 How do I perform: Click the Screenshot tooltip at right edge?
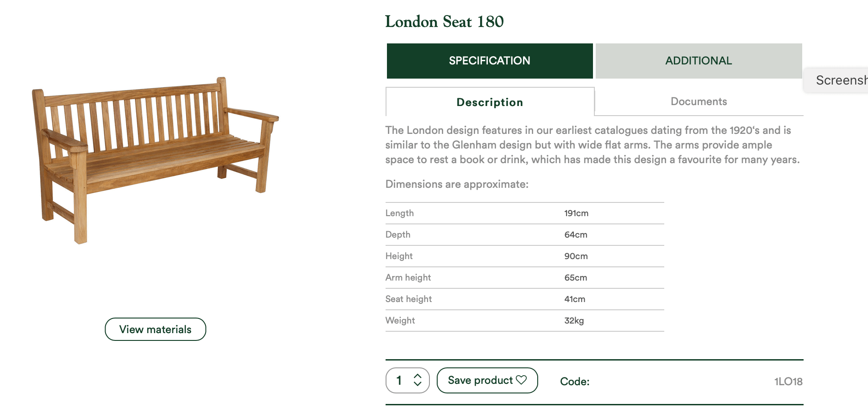[x=840, y=80]
